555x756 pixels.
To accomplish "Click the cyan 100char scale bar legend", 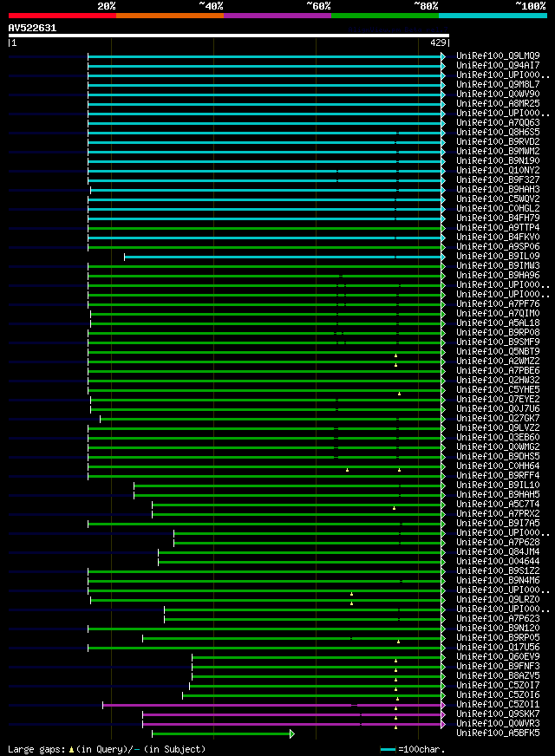I will point(388,749).
